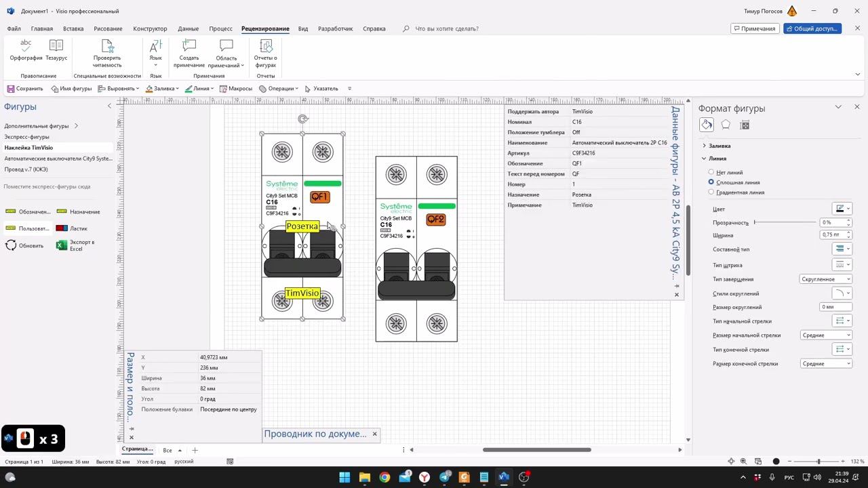
Task: Select the Назначение shape master
Action: (79, 212)
